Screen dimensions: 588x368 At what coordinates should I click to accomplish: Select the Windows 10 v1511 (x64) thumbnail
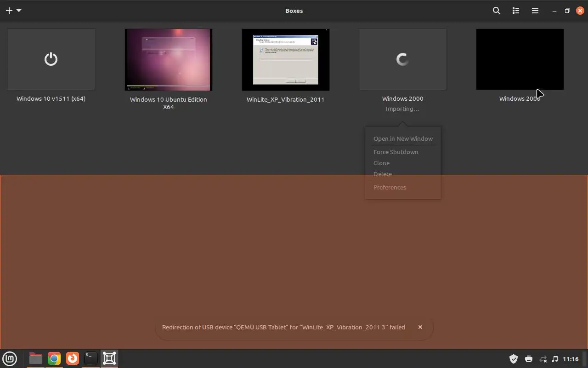(x=51, y=59)
